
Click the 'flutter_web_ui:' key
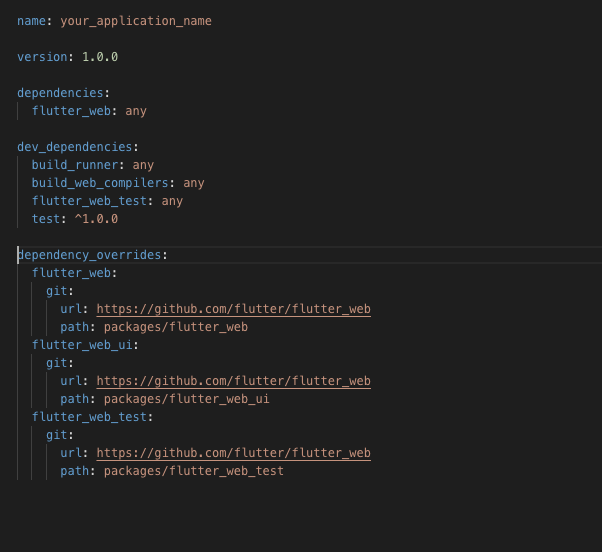coord(85,345)
